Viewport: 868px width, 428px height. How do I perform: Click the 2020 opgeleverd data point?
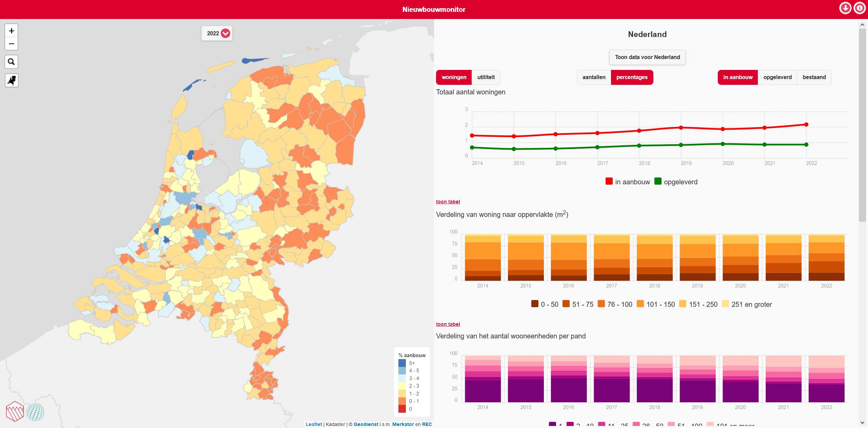coord(723,144)
